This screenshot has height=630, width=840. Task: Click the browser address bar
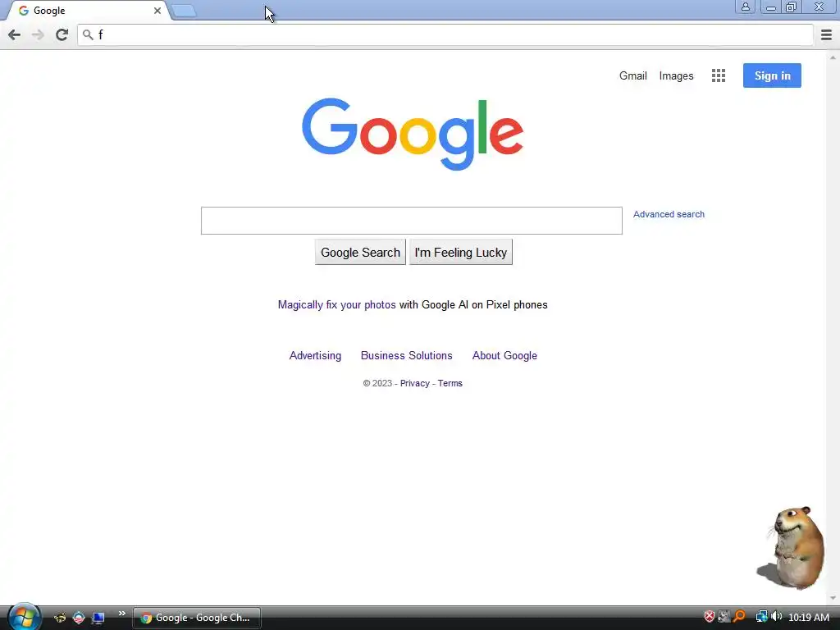(x=445, y=34)
